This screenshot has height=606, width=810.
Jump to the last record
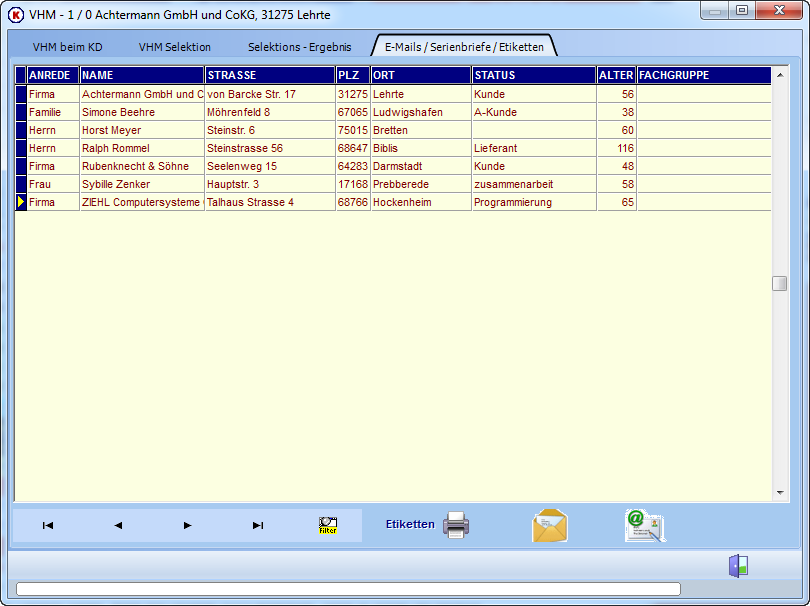pos(258,525)
